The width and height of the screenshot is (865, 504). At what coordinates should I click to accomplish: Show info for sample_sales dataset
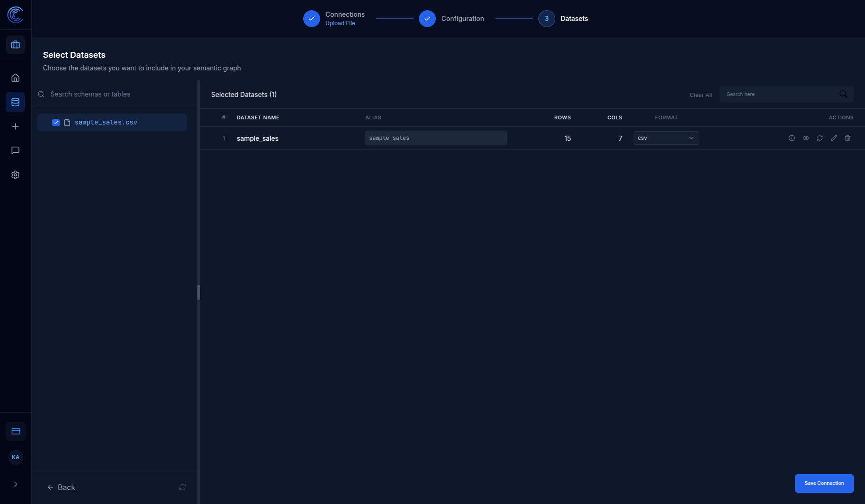pos(792,138)
